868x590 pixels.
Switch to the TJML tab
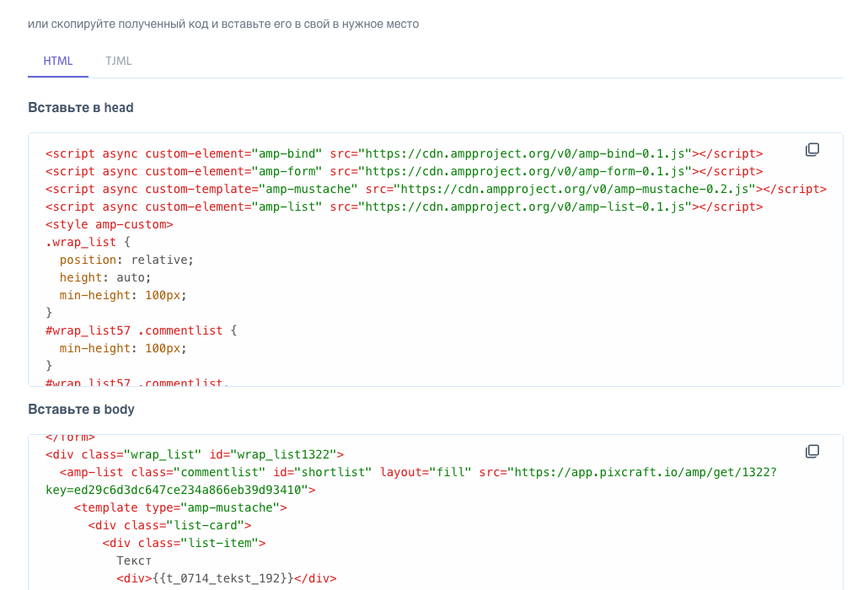coord(119,61)
